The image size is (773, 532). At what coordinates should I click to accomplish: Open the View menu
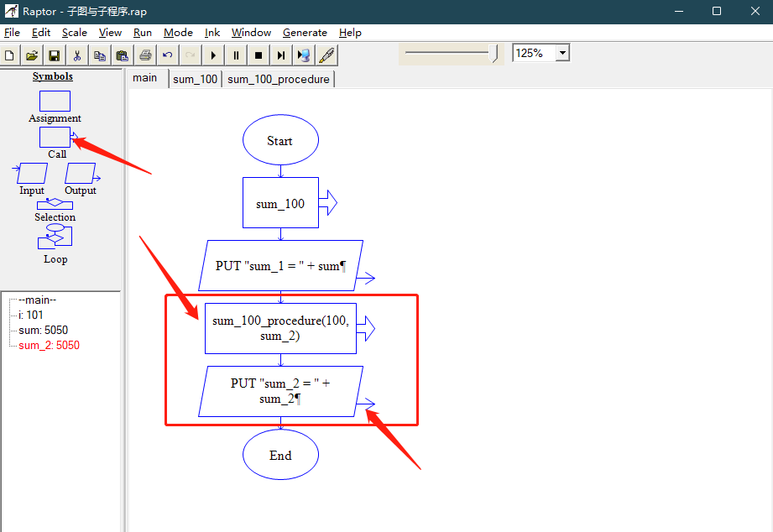[x=110, y=33]
